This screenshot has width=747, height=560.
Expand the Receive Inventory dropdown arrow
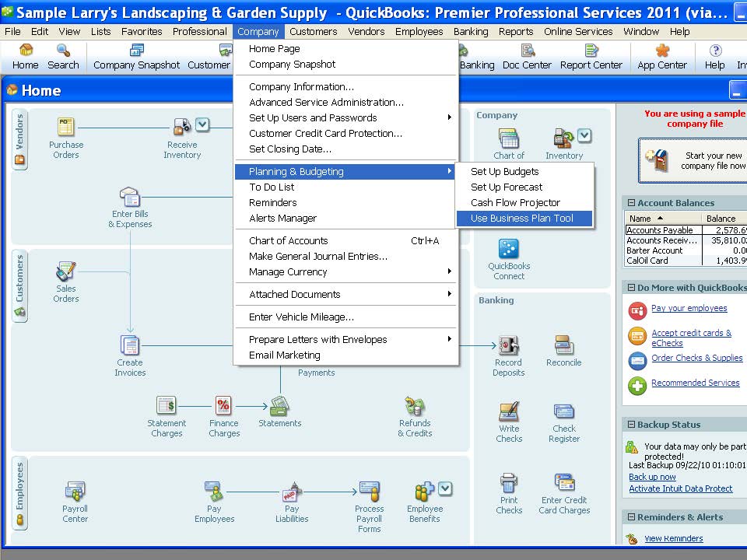coord(202,124)
